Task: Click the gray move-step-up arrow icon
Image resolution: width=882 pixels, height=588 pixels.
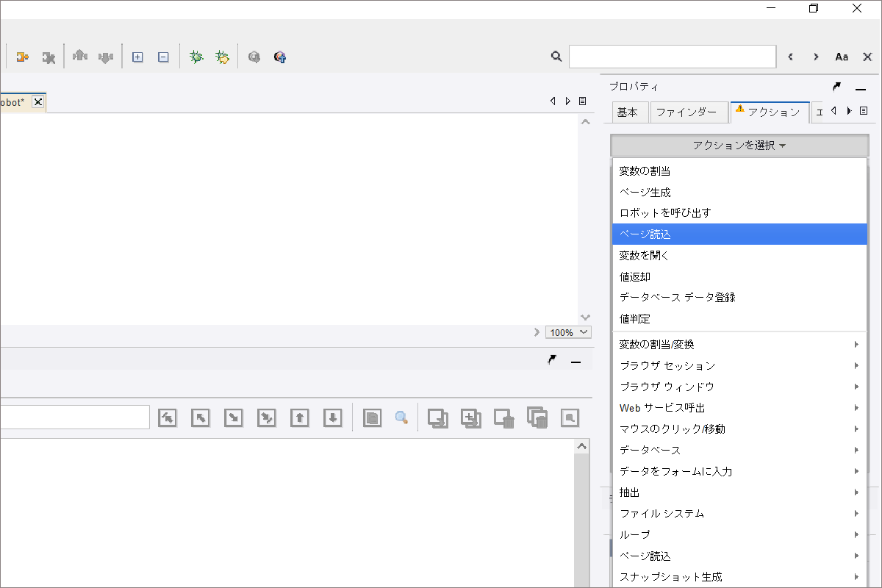Action: [x=80, y=56]
